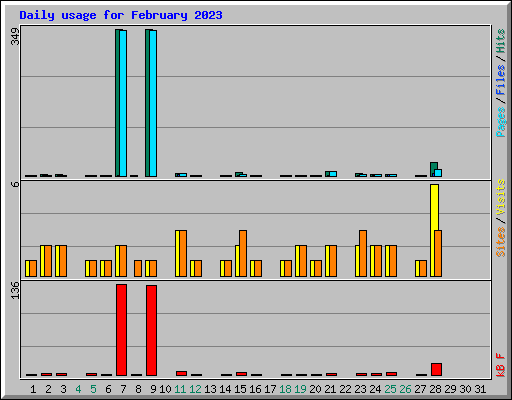Click green weekend day label 11
The width and height of the screenshot is (512, 400).
pos(180,389)
